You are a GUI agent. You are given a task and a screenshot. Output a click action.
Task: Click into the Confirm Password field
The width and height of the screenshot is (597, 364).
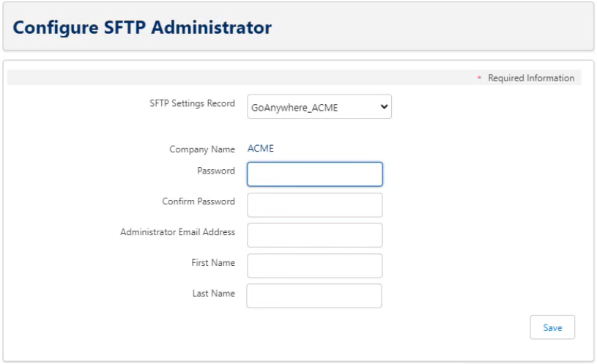314,205
